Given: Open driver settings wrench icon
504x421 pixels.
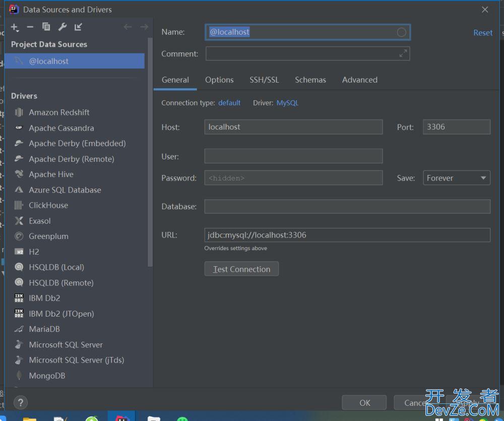Looking at the screenshot, I should [62, 27].
